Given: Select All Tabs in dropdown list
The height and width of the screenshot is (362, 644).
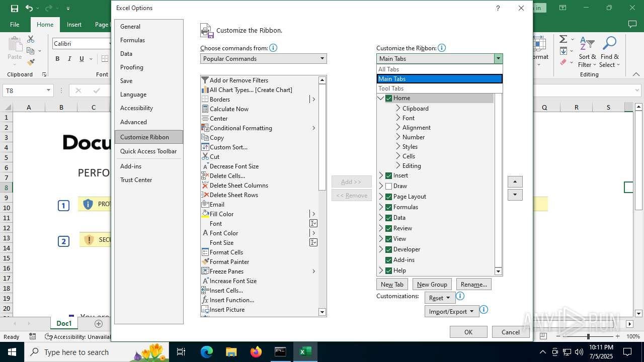Looking at the screenshot, I should click(x=439, y=69).
